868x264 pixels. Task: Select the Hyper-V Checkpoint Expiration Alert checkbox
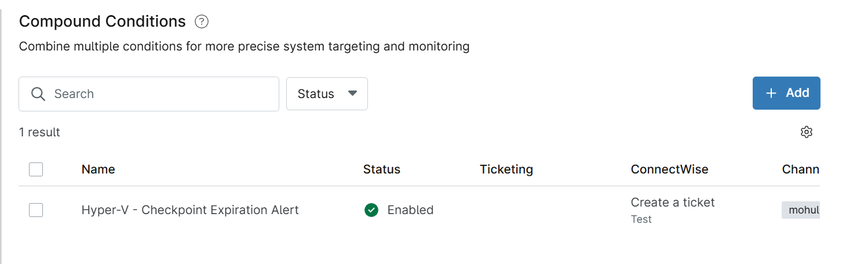pyautogui.click(x=36, y=210)
